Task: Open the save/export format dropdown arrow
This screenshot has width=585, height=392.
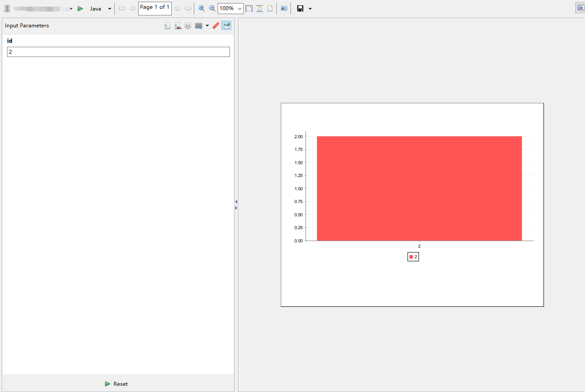Action: pyautogui.click(x=310, y=9)
